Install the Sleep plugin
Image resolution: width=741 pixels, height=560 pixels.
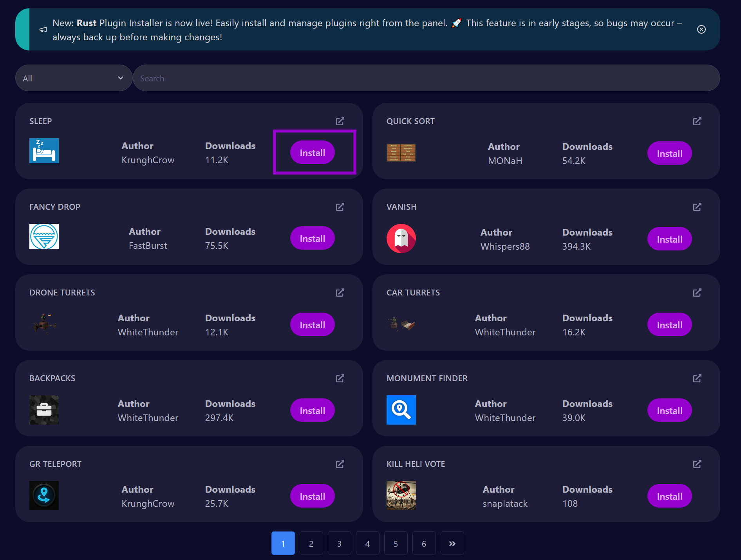click(x=312, y=152)
